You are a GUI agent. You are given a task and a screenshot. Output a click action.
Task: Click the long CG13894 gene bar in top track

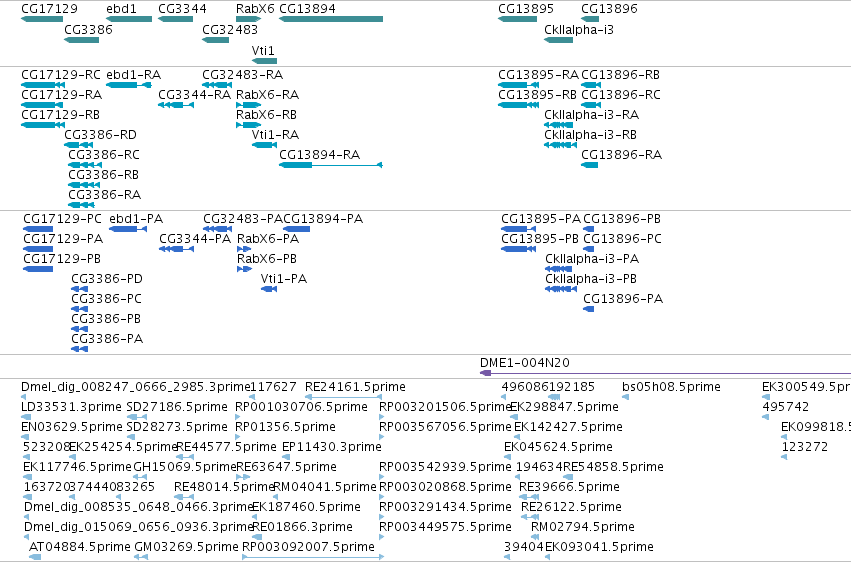331,19
